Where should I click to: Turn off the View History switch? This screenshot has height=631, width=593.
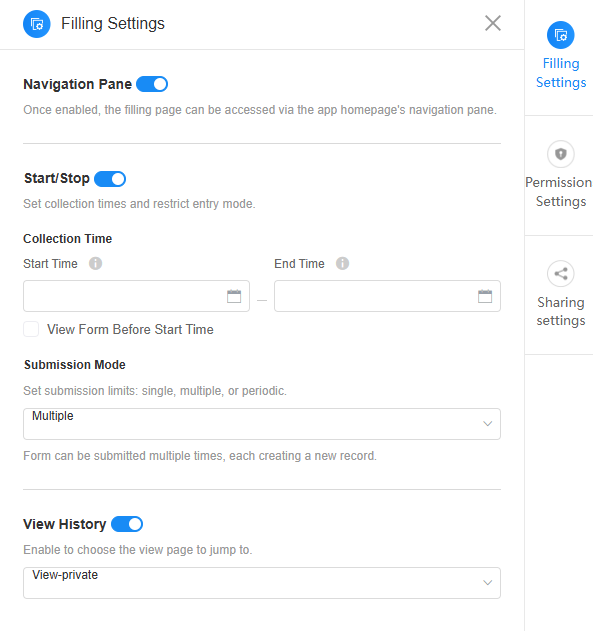point(127,524)
